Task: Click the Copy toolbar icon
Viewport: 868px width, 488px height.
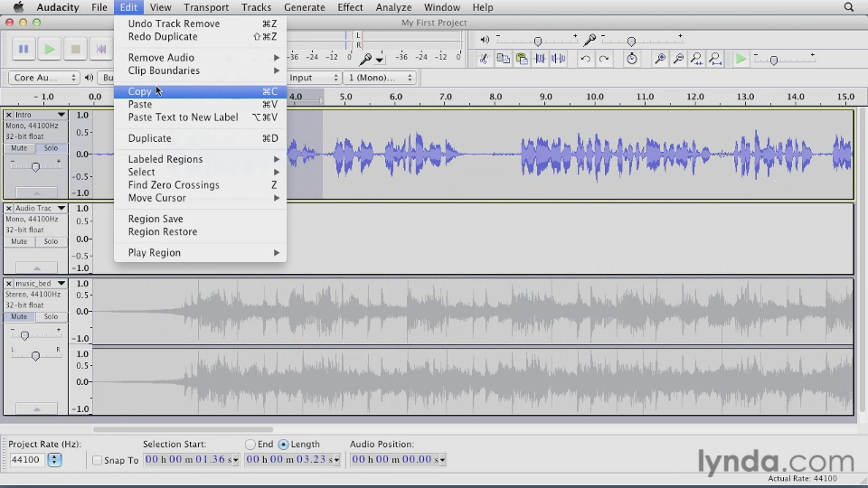Action: [503, 59]
